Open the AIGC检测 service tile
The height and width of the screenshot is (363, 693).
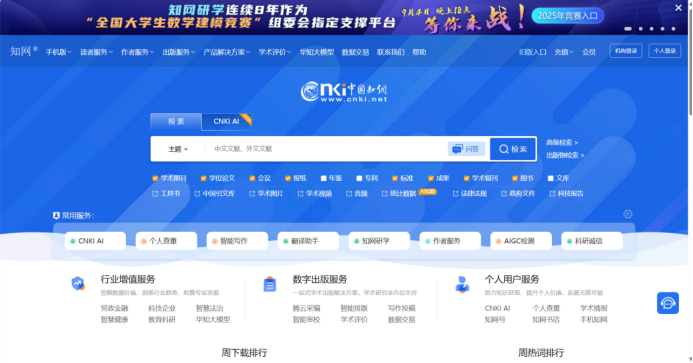pos(521,241)
